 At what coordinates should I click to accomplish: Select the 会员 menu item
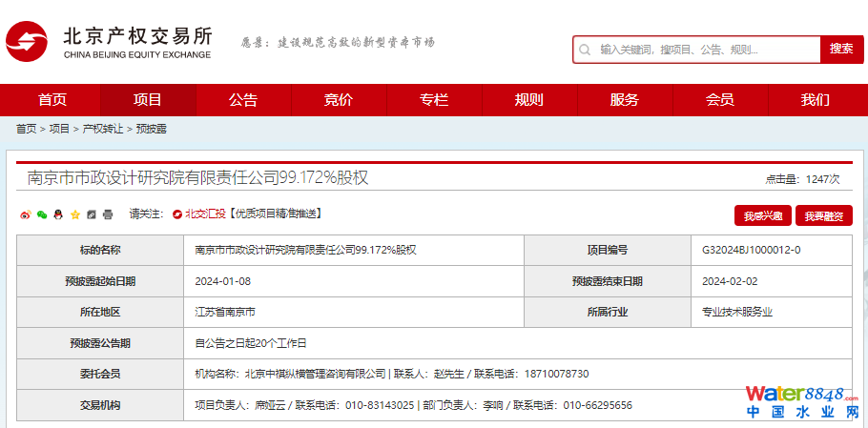tap(720, 100)
